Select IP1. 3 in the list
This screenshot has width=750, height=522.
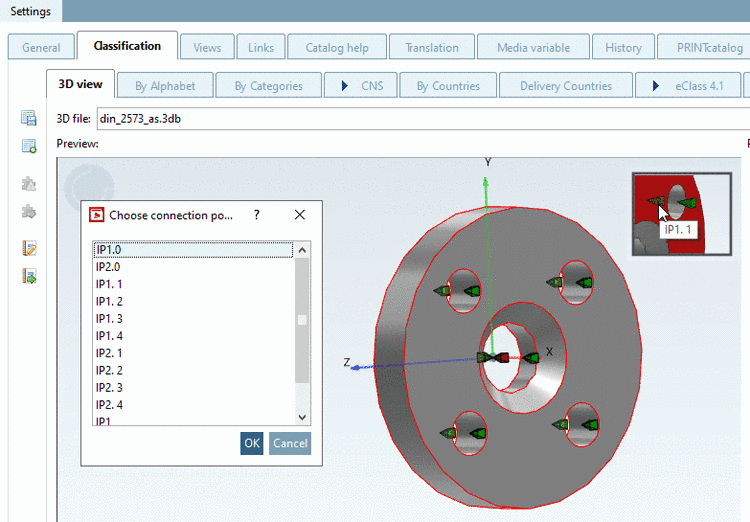193,319
